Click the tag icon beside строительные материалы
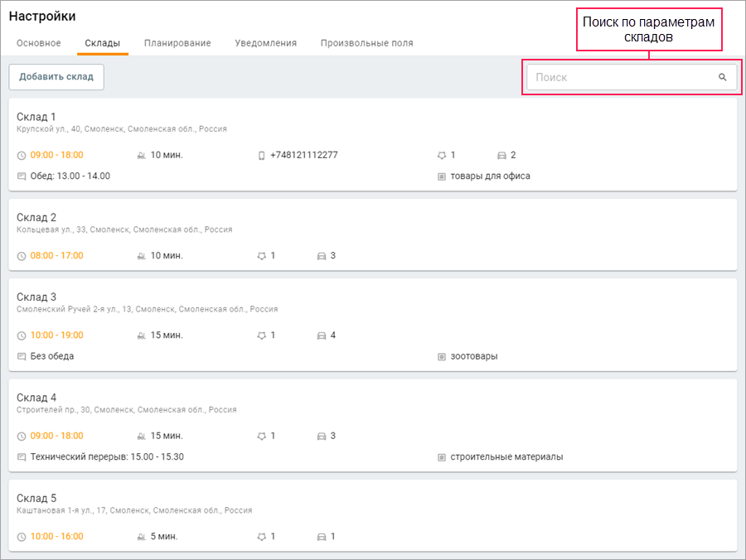This screenshot has width=746, height=560. coord(442,457)
